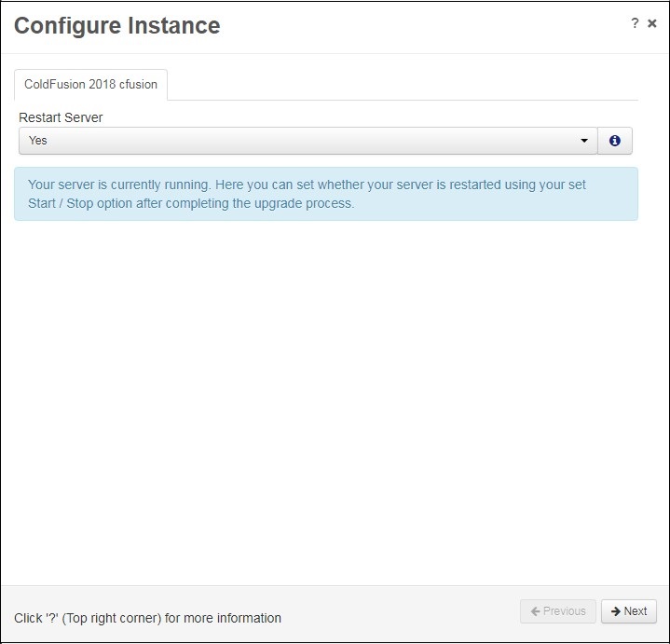Click the footer hint about '?' information
This screenshot has width=670, height=644.
(147, 618)
